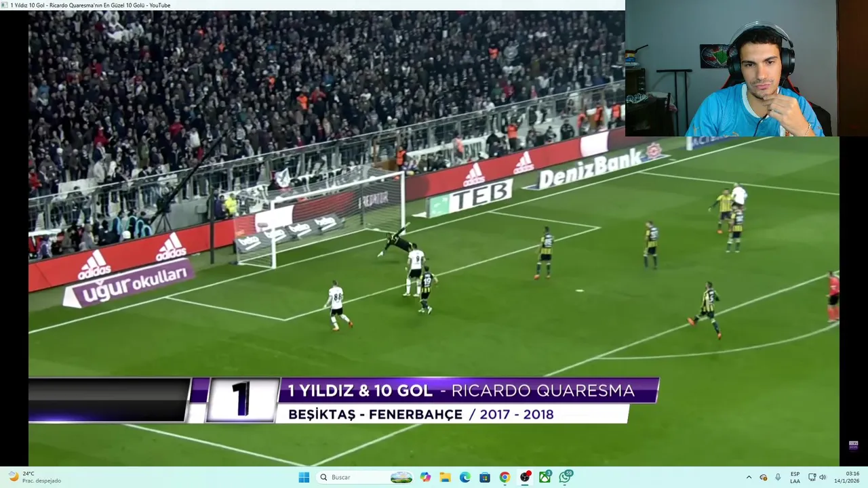Open Microsoft Store from the taskbar
This screenshot has width=868, height=488.
485,477
